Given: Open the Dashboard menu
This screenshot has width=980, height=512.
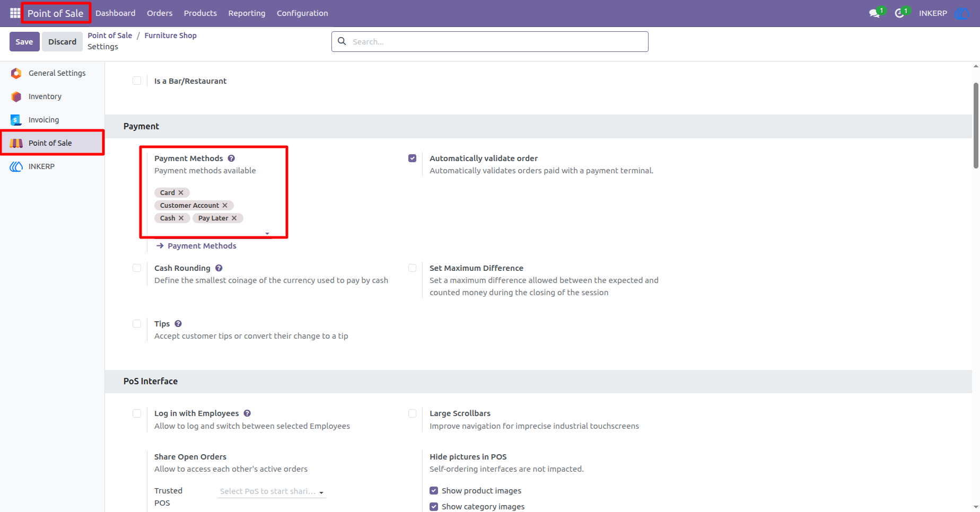Looking at the screenshot, I should [116, 13].
